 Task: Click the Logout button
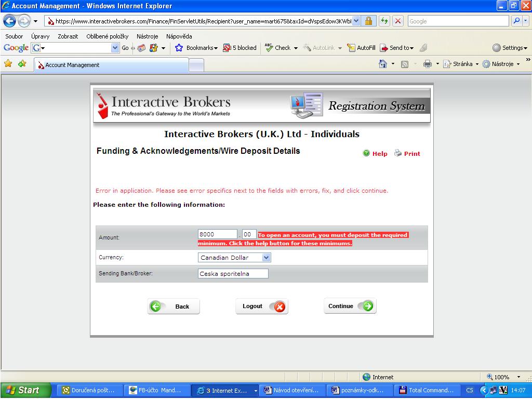point(262,307)
